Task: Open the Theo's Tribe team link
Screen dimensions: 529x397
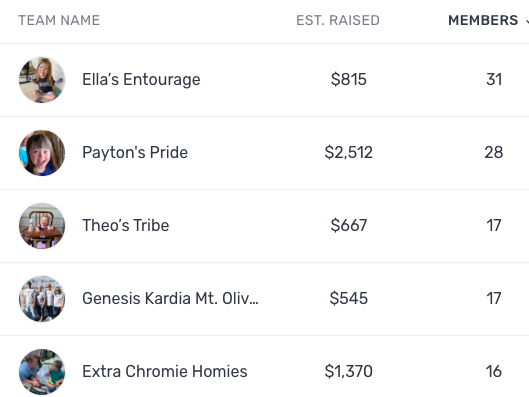Action: [126, 225]
